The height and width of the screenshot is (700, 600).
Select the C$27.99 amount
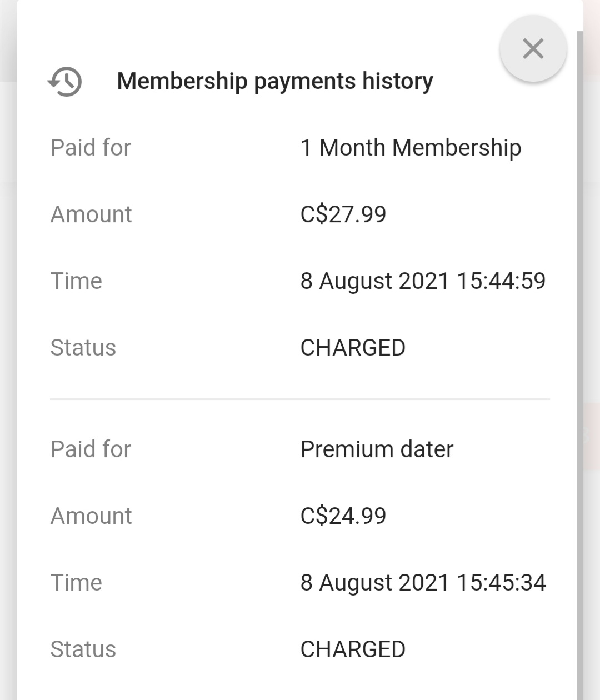click(343, 214)
